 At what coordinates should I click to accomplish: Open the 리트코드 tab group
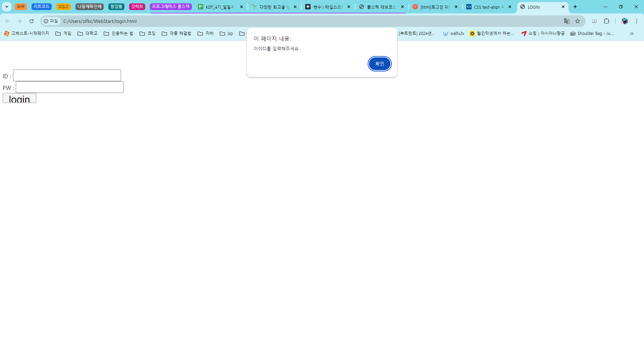pos(42,7)
